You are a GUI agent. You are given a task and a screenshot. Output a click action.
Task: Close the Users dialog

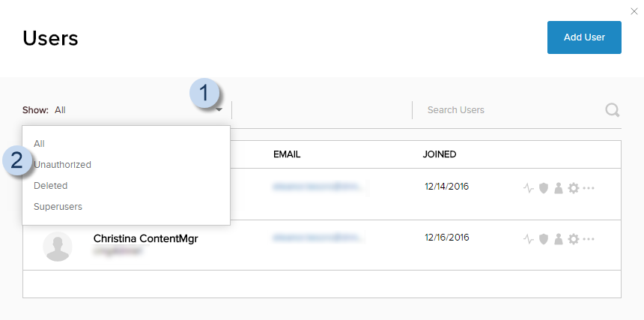pyautogui.click(x=634, y=11)
